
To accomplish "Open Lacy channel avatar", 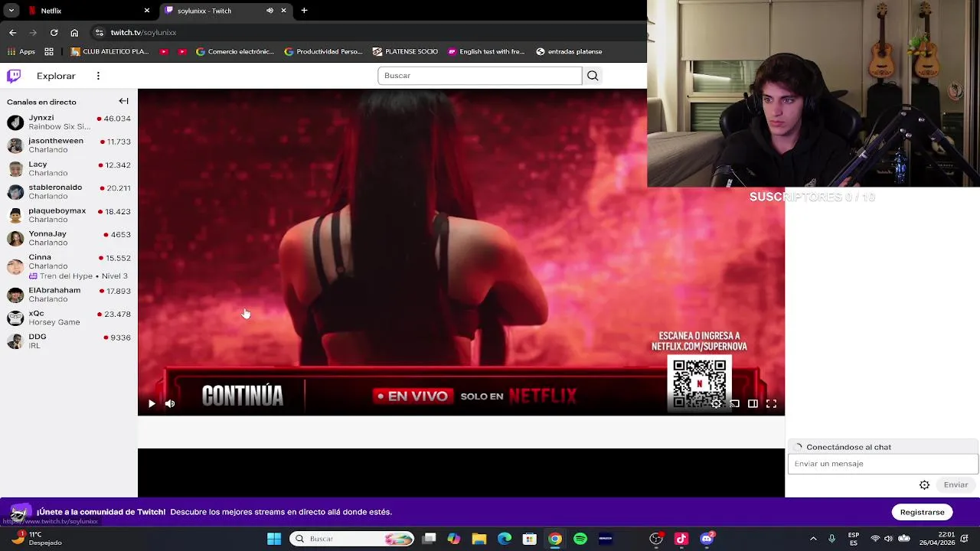I will [15, 169].
